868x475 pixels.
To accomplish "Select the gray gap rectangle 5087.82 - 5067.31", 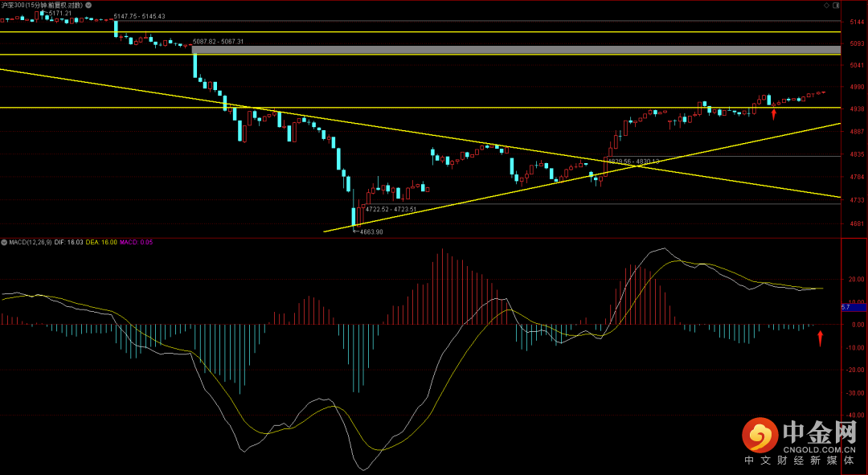I will [x=514, y=50].
